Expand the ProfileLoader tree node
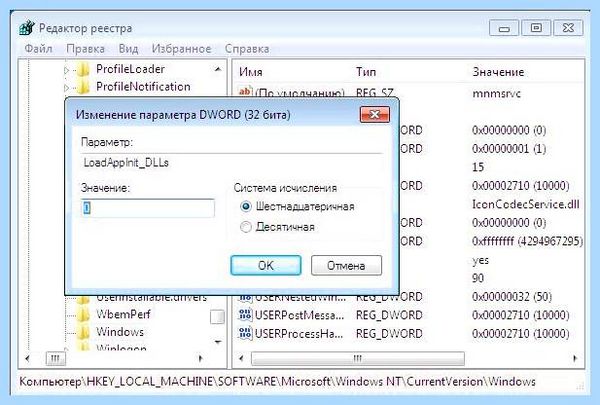This screenshot has width=600, height=405. coord(67,70)
